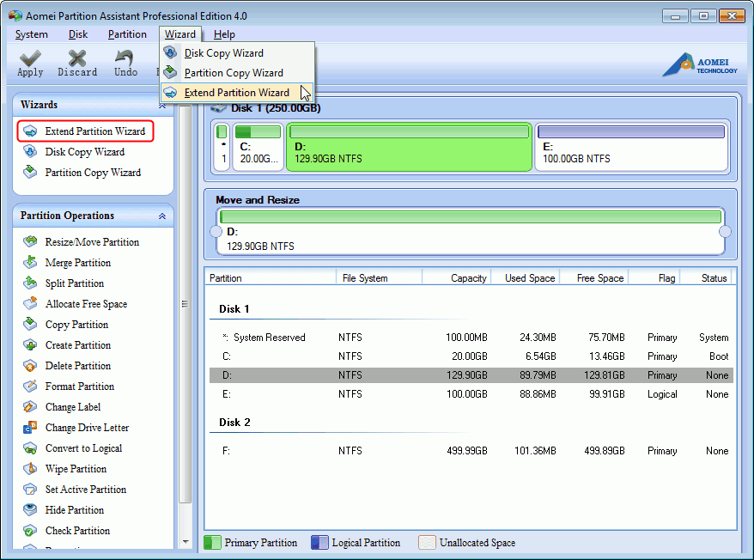Screen dimensions: 754x560
Task: Select the D: 129.90GB partition block
Action: [410, 147]
